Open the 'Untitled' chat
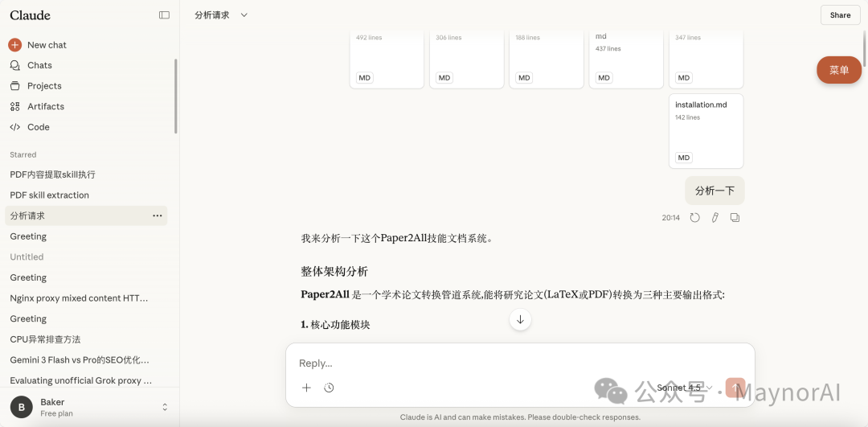This screenshot has width=868, height=427. click(x=86, y=257)
